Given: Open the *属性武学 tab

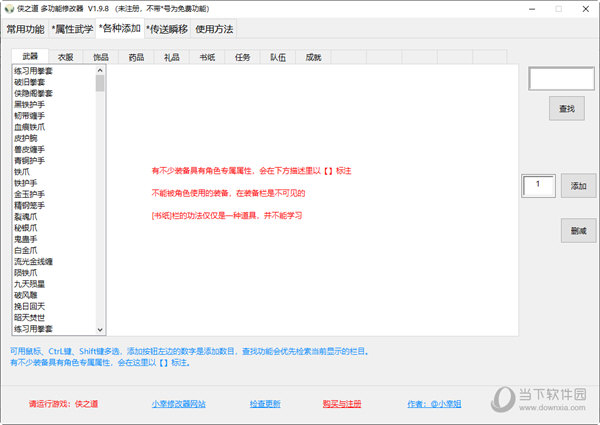Looking at the screenshot, I should pyautogui.click(x=72, y=29).
